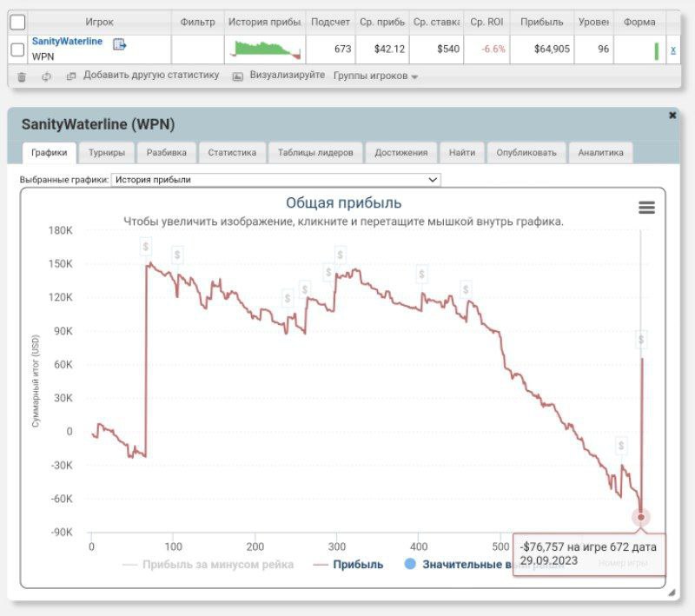The width and height of the screenshot is (695, 616).
Task: Click the resize handle at panel corner
Action: pyautogui.click(x=671, y=593)
